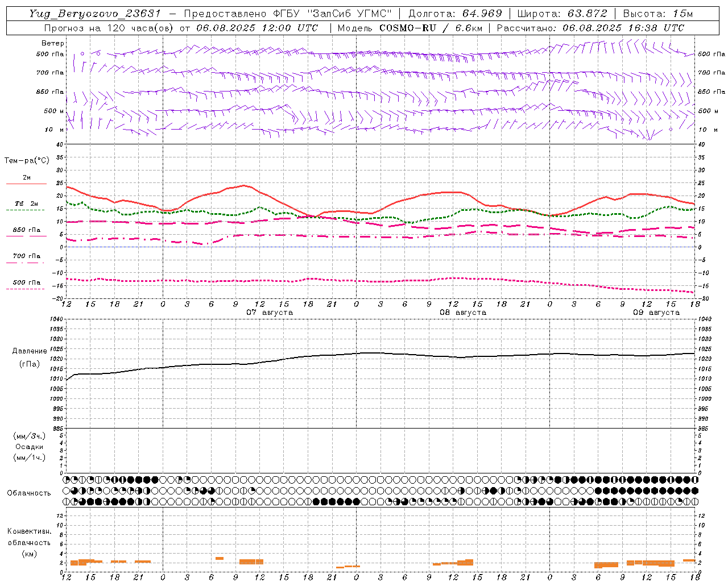
Task: Click the (гПа) unit label under Давление
Action: click(x=30, y=364)
